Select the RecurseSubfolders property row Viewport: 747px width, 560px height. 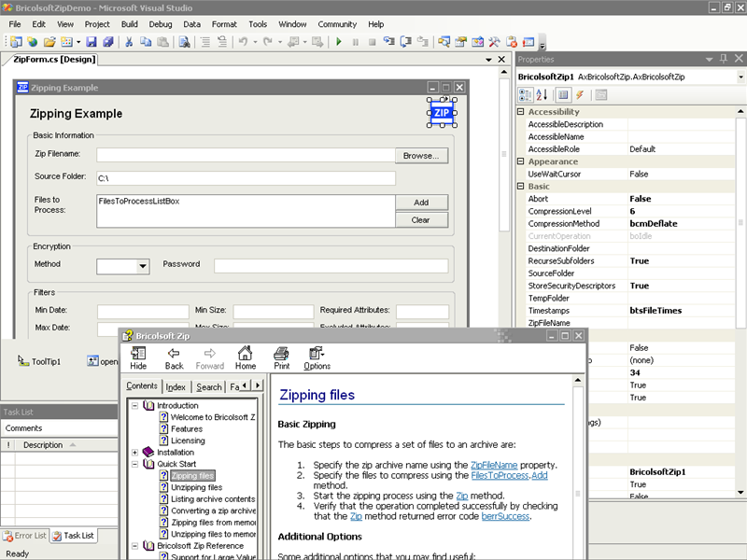630,261
